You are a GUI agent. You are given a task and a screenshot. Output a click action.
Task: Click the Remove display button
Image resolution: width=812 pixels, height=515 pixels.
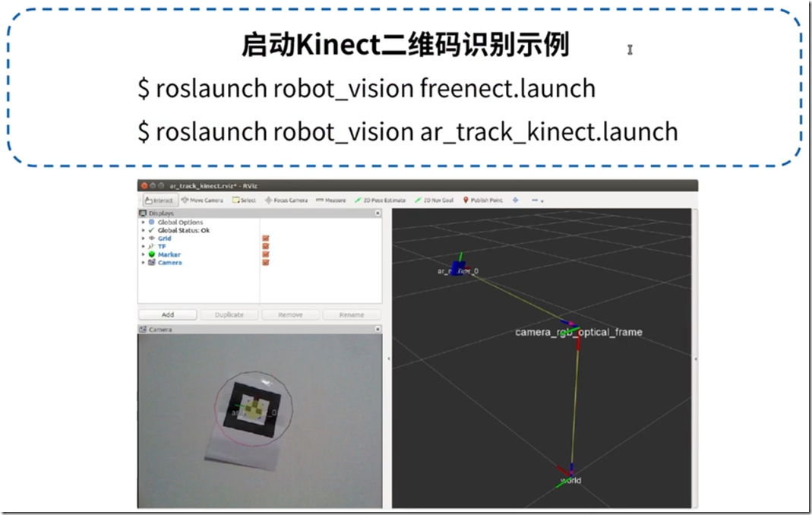pyautogui.click(x=290, y=314)
